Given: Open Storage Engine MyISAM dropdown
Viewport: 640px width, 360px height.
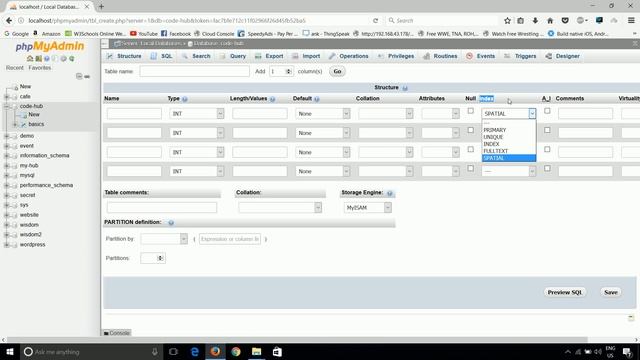Looking at the screenshot, I should point(368,208).
